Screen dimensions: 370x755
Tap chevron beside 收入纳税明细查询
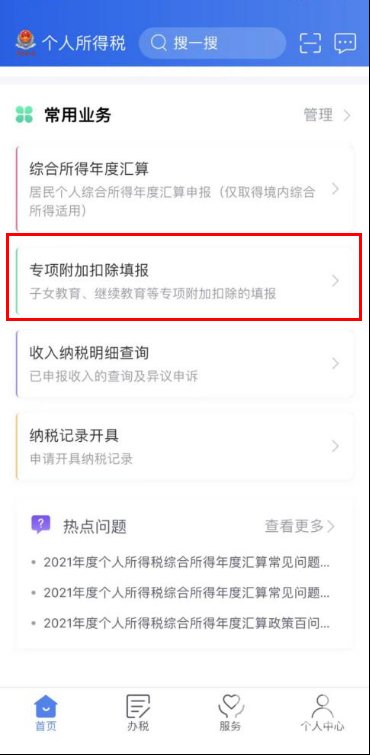336,364
